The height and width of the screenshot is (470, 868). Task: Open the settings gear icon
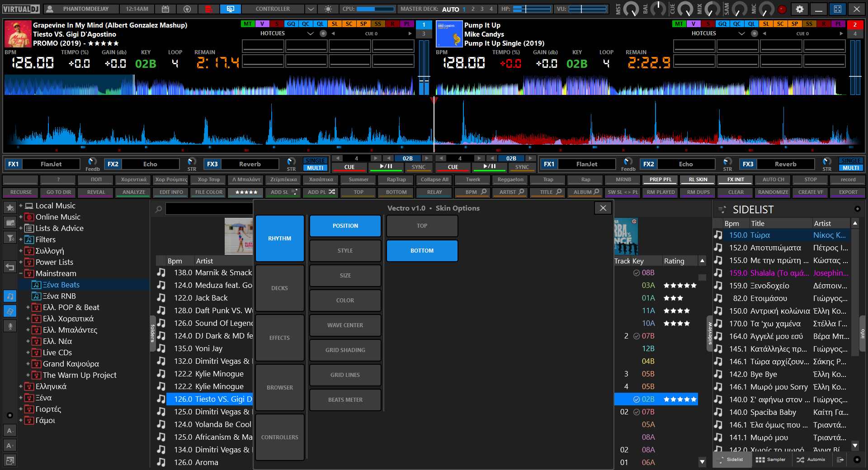(800, 9)
